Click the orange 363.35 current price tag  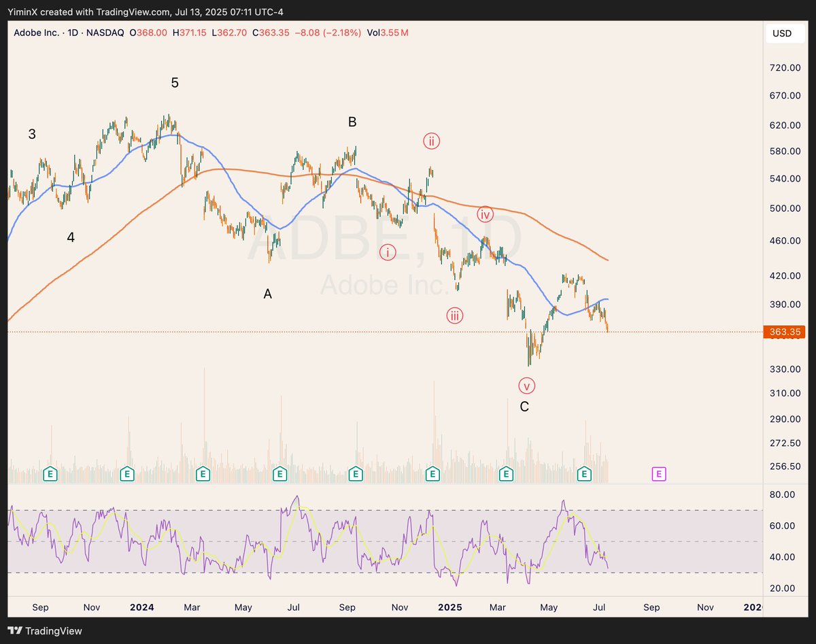785,332
